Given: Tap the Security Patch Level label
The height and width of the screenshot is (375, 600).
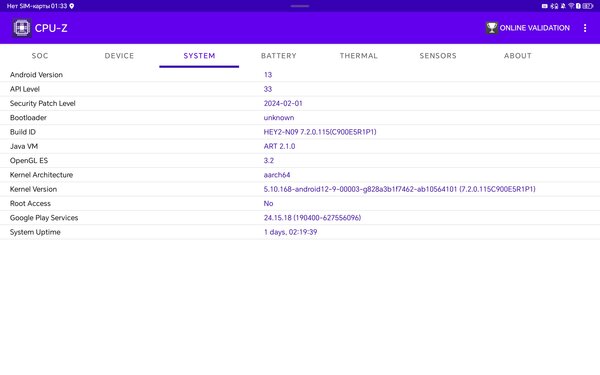Looking at the screenshot, I should click(42, 103).
